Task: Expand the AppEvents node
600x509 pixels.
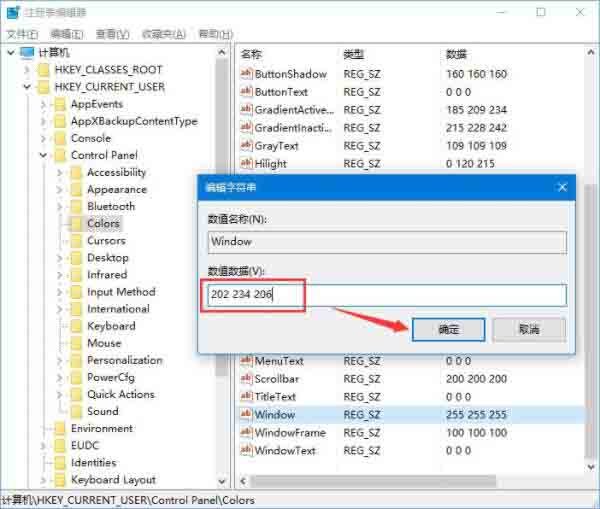Action: click(43, 104)
